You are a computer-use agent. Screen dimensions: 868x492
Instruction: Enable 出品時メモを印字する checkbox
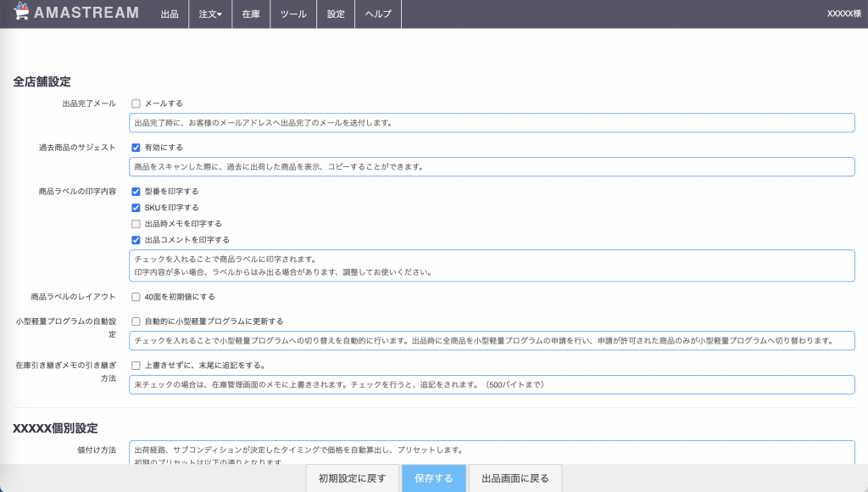(x=136, y=224)
